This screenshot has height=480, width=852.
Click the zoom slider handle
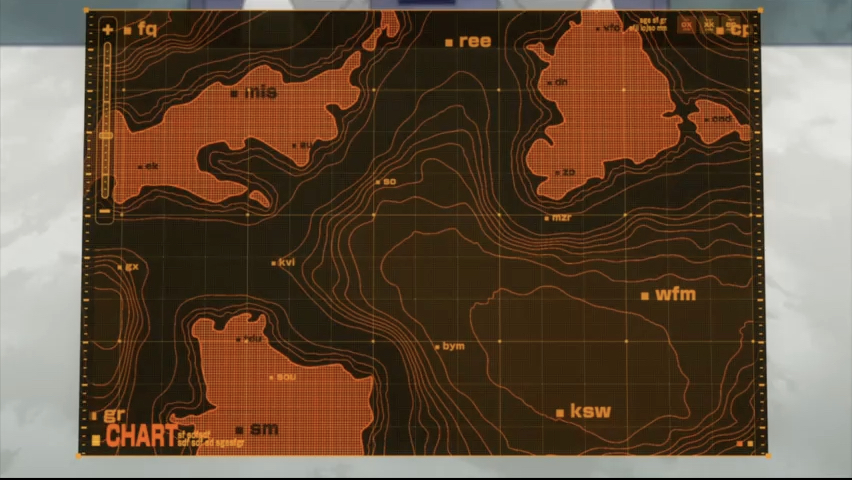click(x=105, y=135)
